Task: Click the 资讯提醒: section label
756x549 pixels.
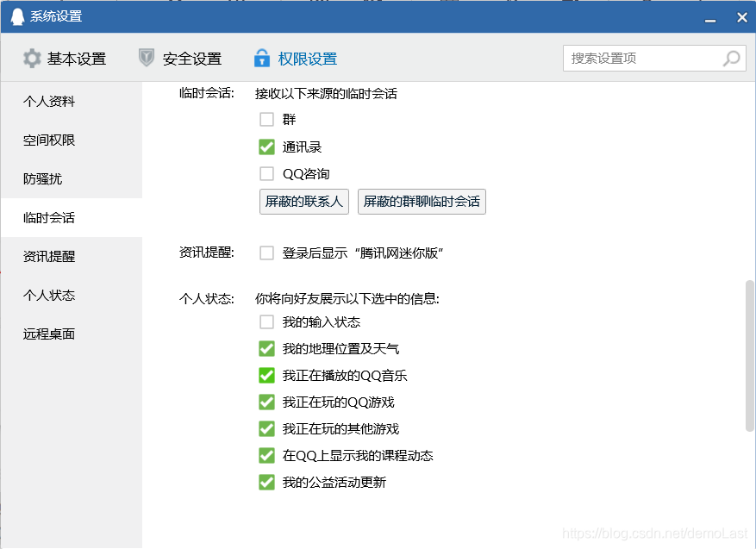Action: [x=206, y=252]
